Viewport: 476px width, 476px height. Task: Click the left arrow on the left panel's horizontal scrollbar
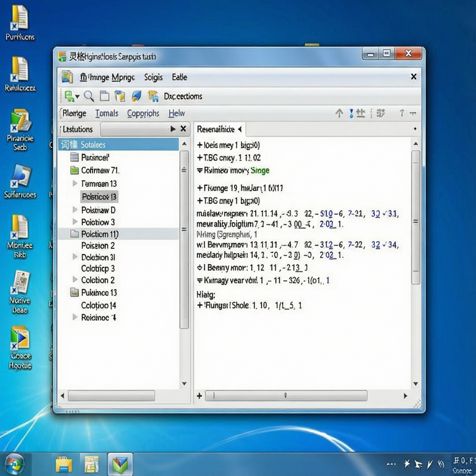pos(62,396)
